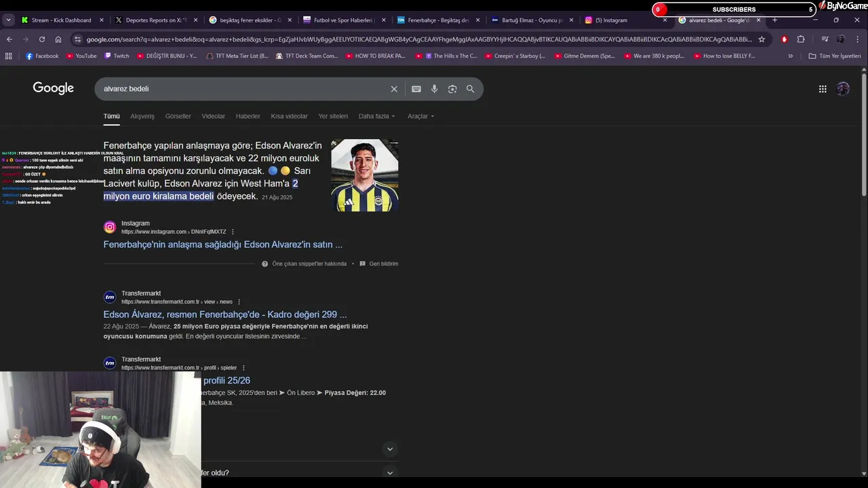
Task: Open the tab search dropdown arrow
Action: pos(8,20)
